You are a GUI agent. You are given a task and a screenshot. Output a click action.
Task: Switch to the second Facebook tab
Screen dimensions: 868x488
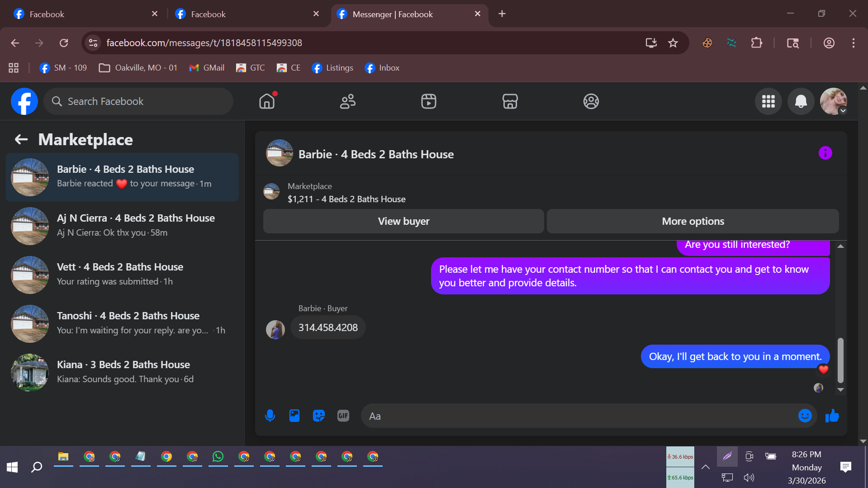(x=247, y=14)
